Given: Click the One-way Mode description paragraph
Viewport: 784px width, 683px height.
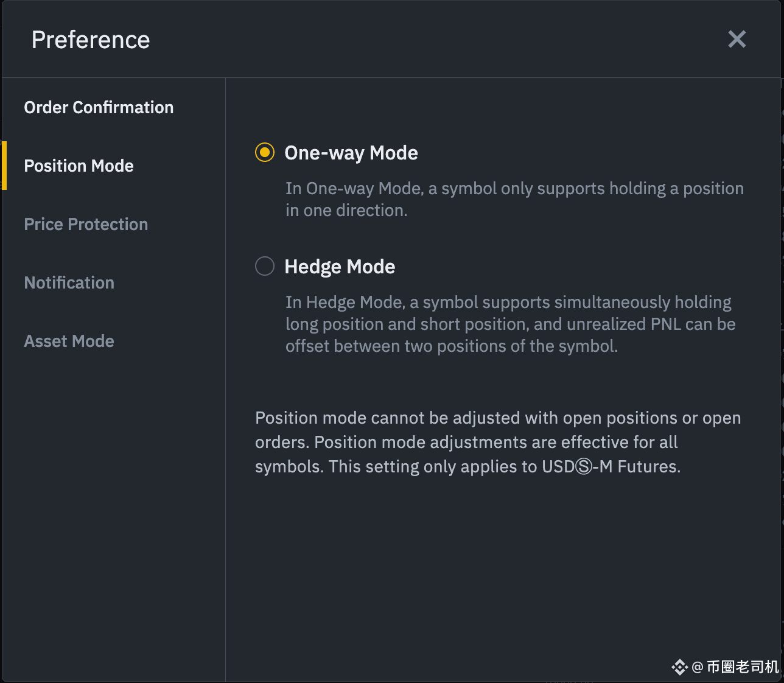Looking at the screenshot, I should [x=514, y=199].
